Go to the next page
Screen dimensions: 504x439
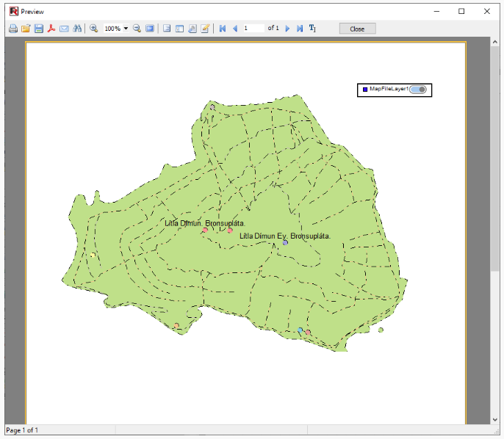pyautogui.click(x=287, y=29)
